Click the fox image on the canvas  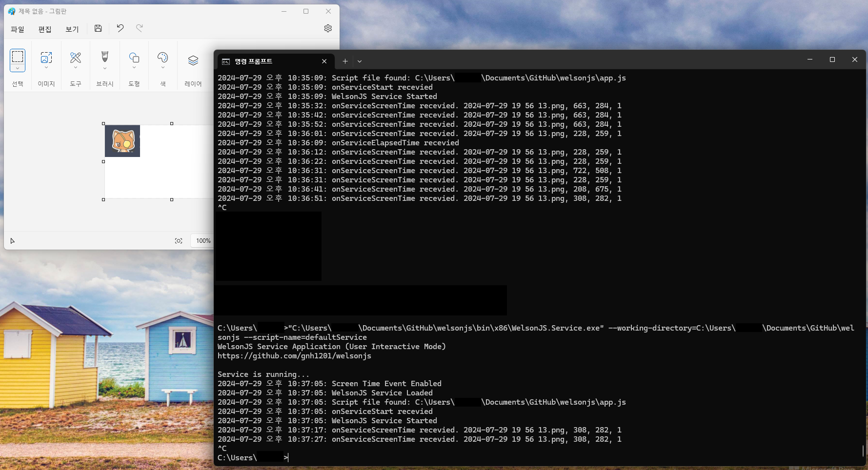(122, 141)
